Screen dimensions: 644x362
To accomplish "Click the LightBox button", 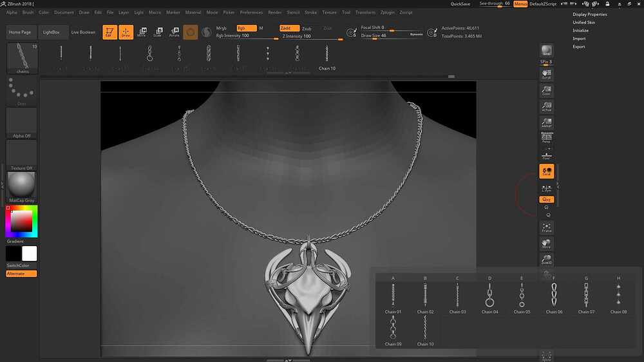I will point(52,32).
